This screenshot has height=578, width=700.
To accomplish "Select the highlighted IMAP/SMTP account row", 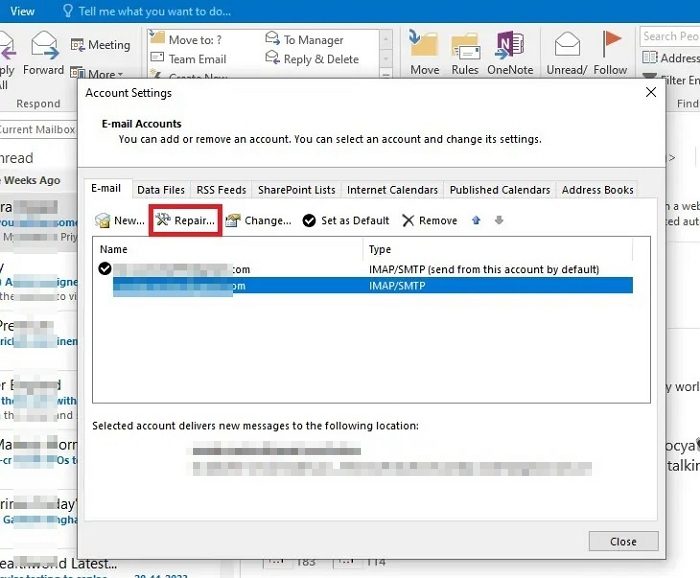I will 370,286.
